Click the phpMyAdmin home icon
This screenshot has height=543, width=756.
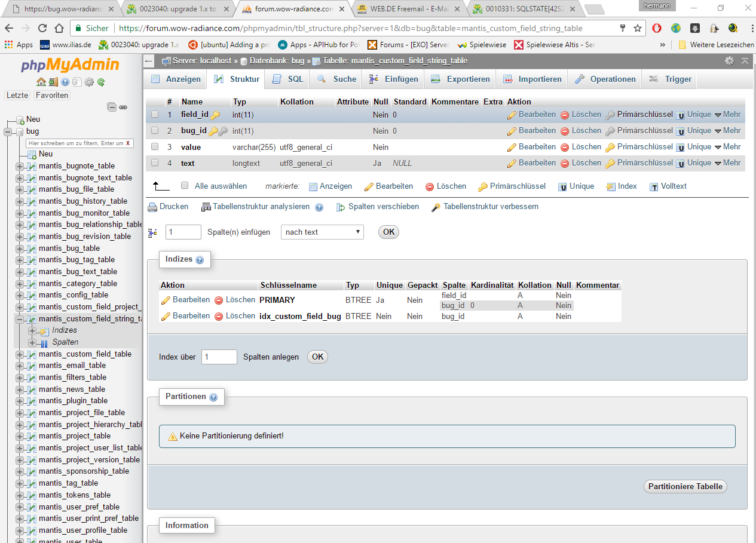point(41,82)
